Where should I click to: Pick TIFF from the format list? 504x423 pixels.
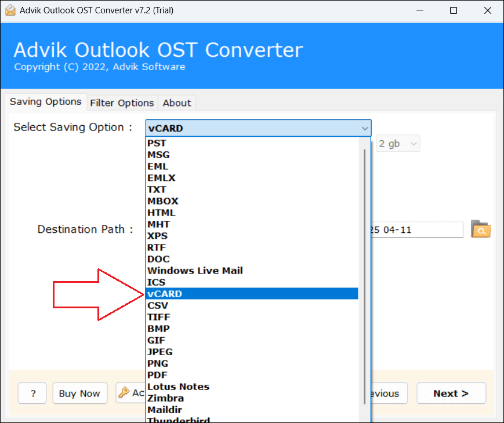252,317
